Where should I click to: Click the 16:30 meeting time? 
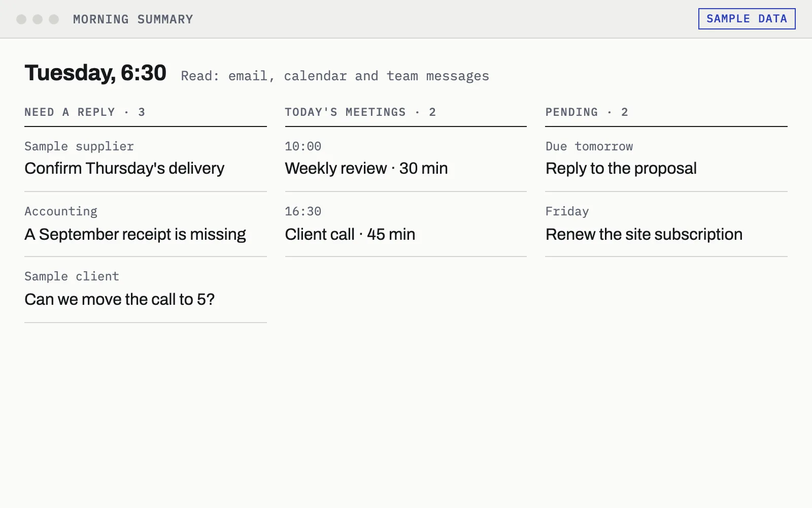(x=303, y=211)
